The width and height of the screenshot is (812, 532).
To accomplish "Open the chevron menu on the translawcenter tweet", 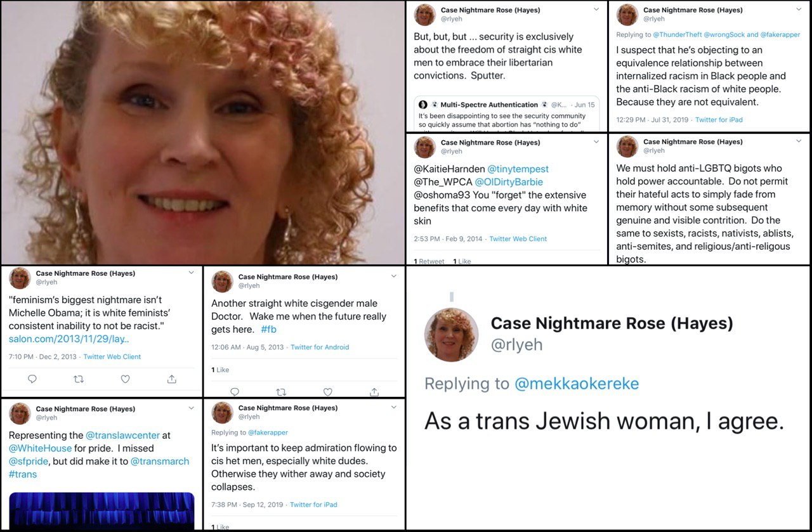I will (x=192, y=408).
